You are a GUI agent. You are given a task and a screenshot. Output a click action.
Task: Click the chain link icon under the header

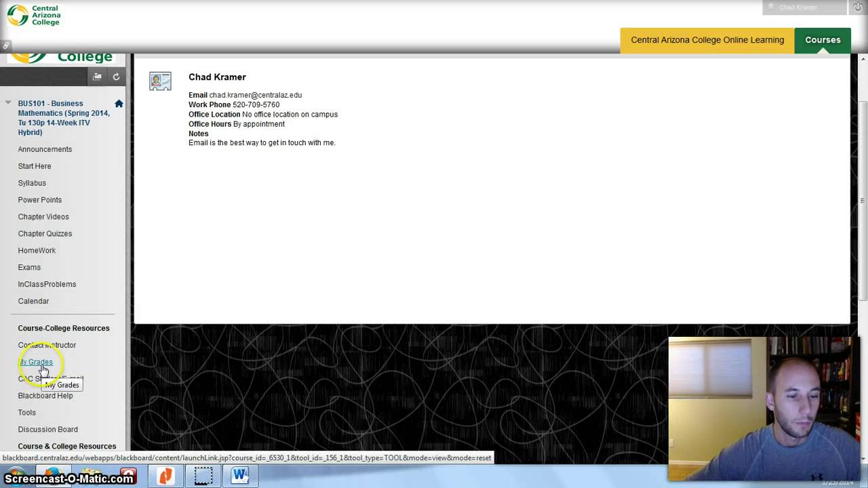point(5,46)
